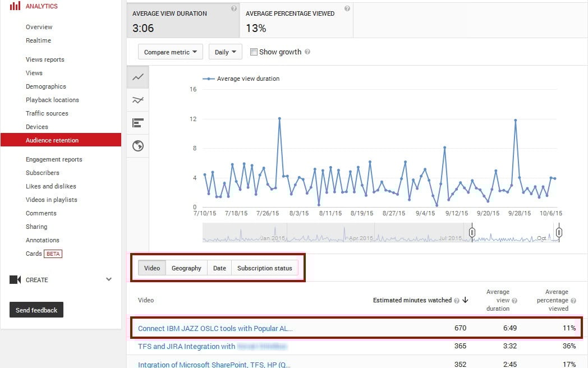Click help icon for Average percentage viewed column
Screen dimensions: 588x368
(x=573, y=301)
